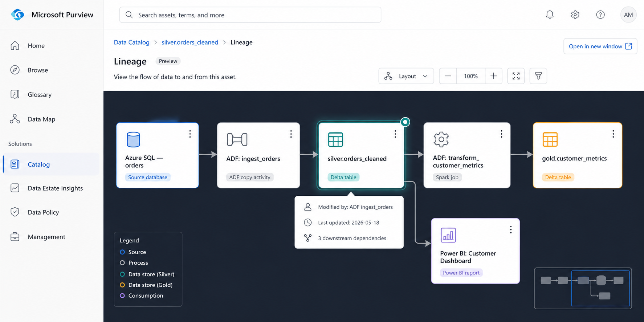The height and width of the screenshot is (322, 644).
Task: Click the Data store (Silver) legend entry
Action: (147, 274)
